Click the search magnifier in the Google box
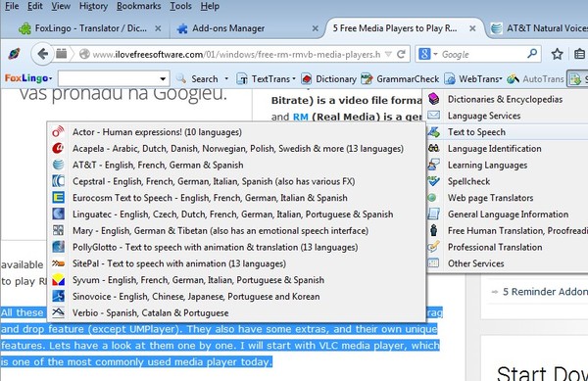 [532, 54]
